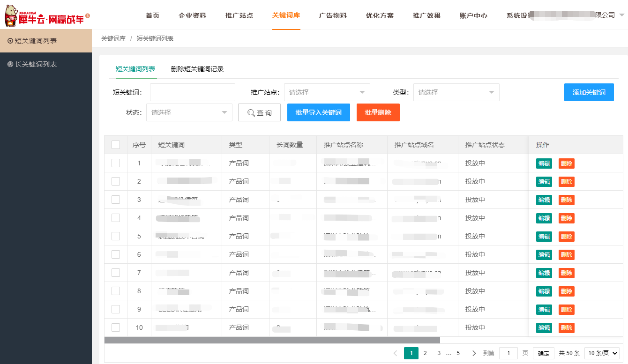Click the 长词数量 column header
Image resolution: width=628 pixels, height=364 pixels.
pyautogui.click(x=293, y=145)
